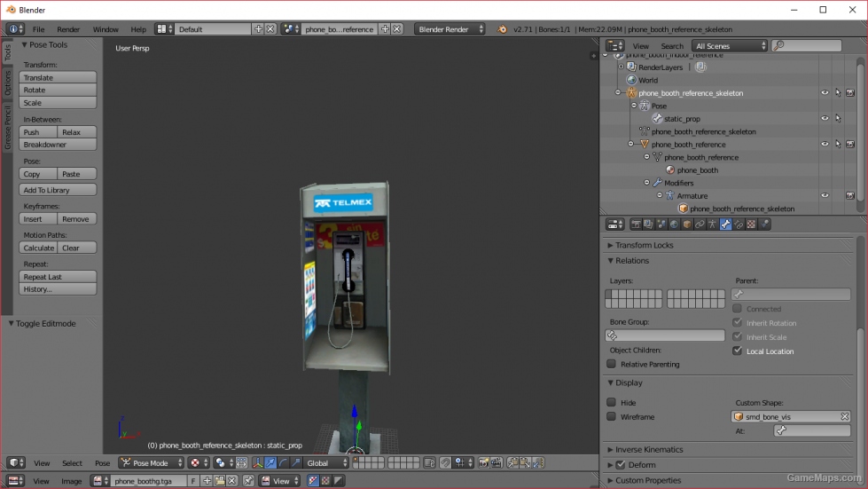Enable the Relative Parenting checkbox
This screenshot has height=489, width=868.
pyautogui.click(x=611, y=364)
